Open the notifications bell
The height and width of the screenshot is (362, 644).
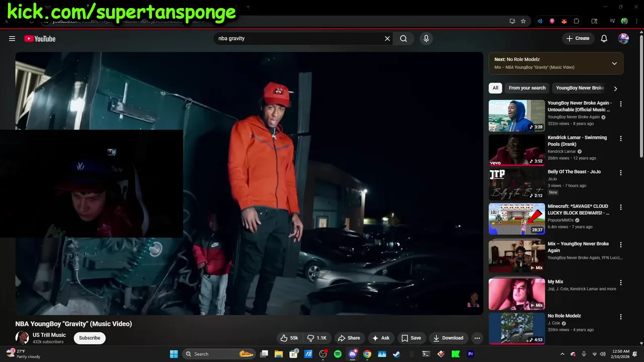(x=604, y=39)
